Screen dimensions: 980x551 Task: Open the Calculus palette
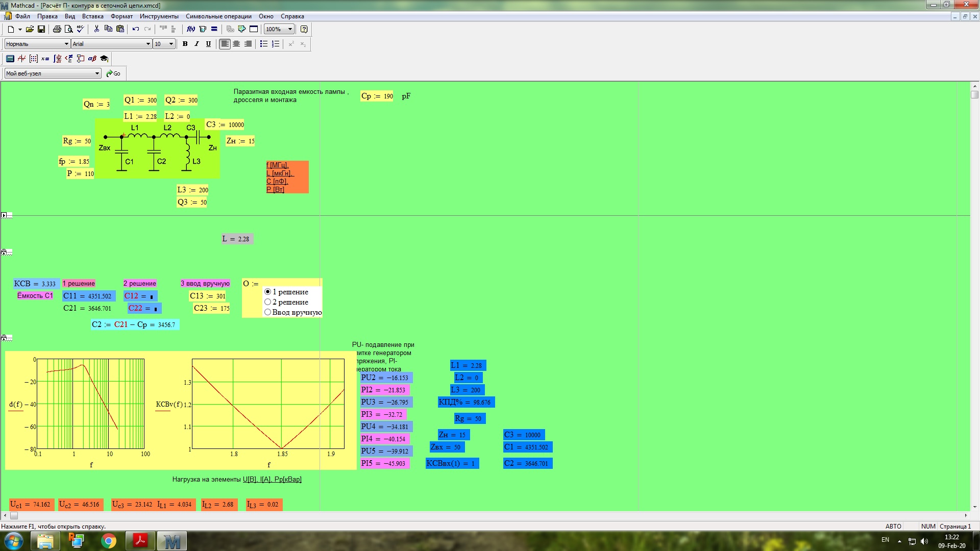click(x=57, y=59)
